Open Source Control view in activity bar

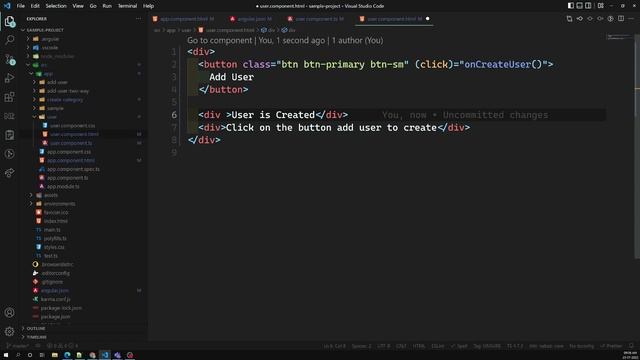coord(9,59)
